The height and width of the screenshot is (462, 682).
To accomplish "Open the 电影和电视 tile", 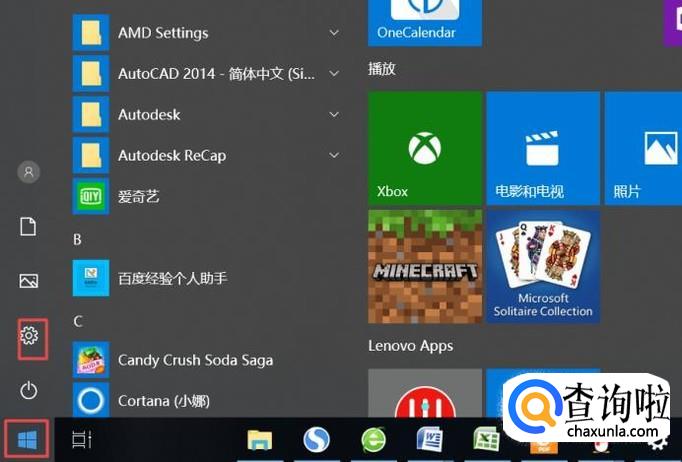I will click(542, 148).
